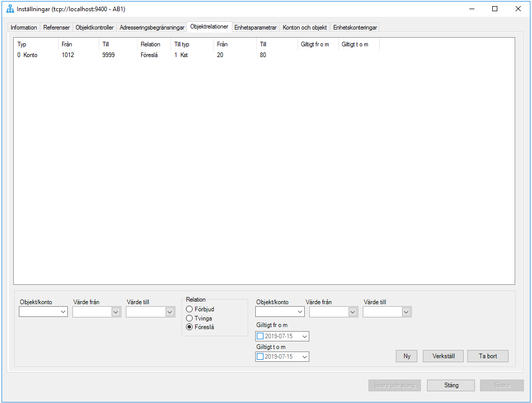Screen dimensions: 532x403
Task: Enable the Giltigt t o m date checkbox
Action: point(260,356)
